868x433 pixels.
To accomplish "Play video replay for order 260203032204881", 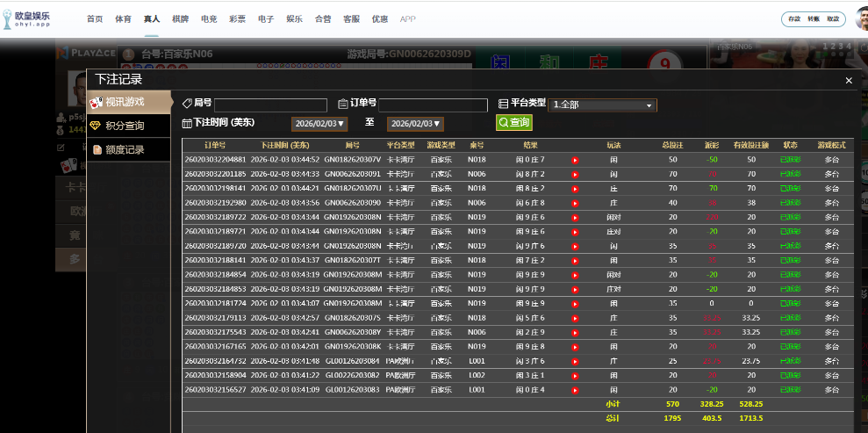I will tap(575, 160).
